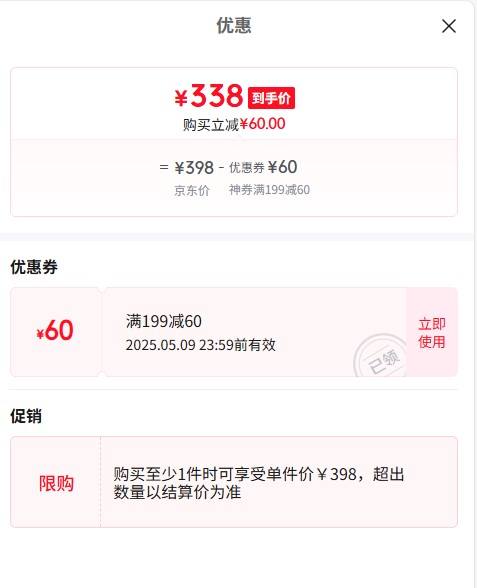Close the 优惠 popup with the X icon
The image size is (477, 588).
pos(448,26)
